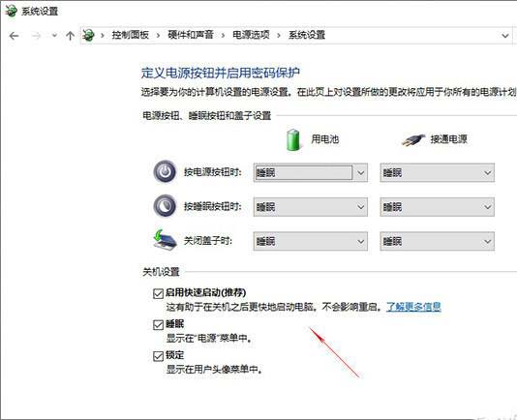Go to 控制面板 in breadcrumb
517x420 pixels.
pos(131,35)
